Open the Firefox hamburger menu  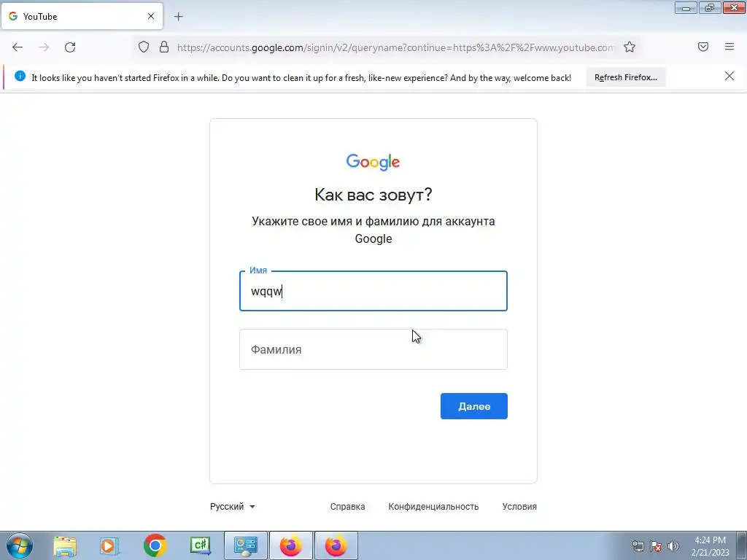click(729, 47)
